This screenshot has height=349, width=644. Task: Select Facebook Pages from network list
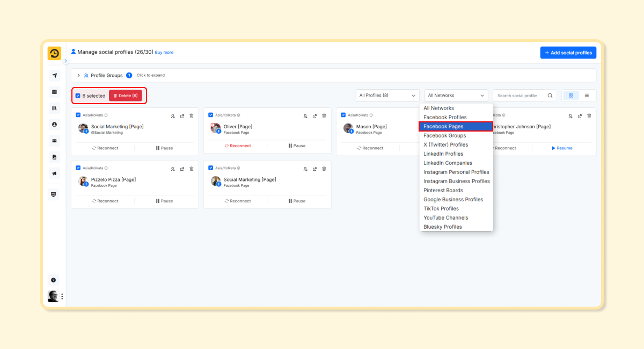point(455,127)
